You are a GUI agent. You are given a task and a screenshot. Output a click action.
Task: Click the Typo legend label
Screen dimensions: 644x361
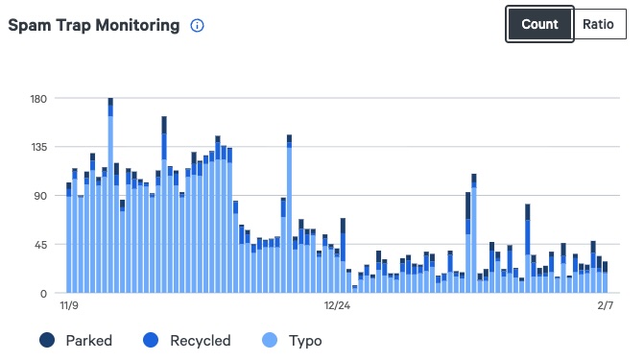(305, 341)
